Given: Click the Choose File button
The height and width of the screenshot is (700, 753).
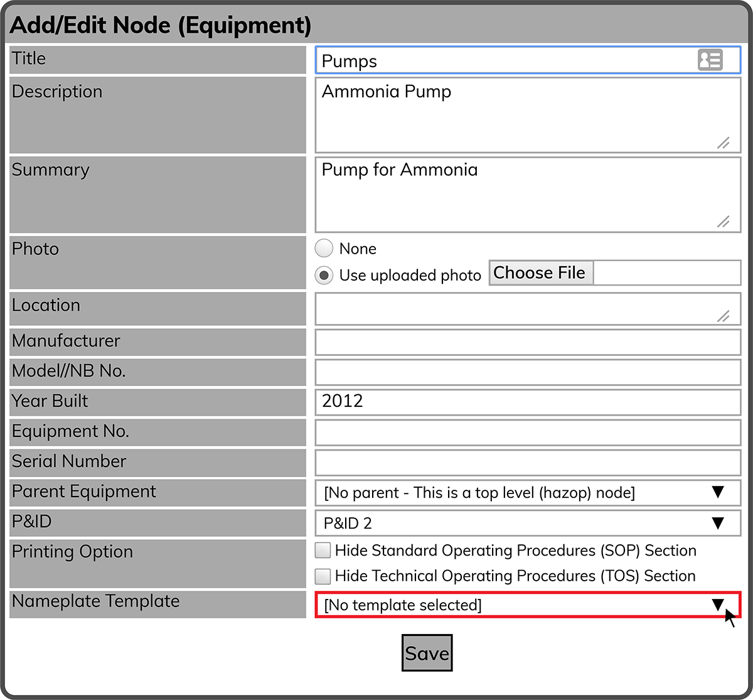Looking at the screenshot, I should 540,273.
